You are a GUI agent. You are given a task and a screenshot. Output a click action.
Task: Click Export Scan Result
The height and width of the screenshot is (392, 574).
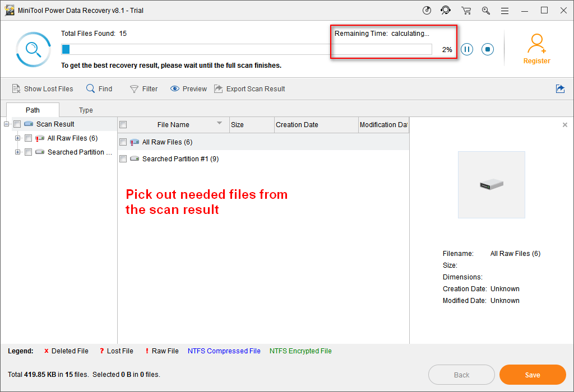tap(249, 89)
